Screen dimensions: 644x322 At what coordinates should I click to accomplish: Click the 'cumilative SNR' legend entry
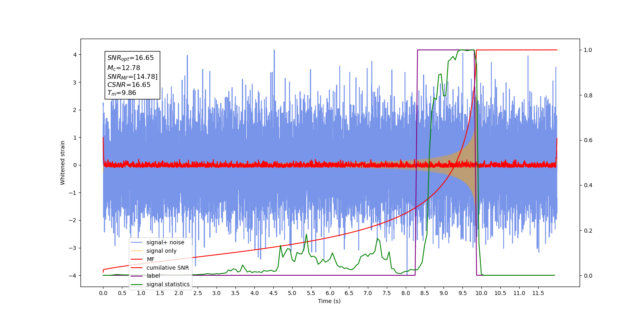pyautogui.click(x=167, y=268)
